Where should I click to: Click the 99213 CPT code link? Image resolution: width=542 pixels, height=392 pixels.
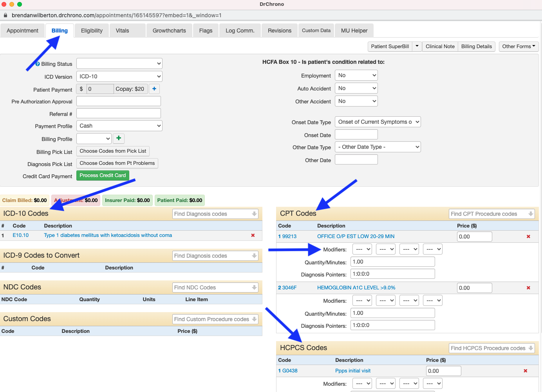click(x=289, y=237)
